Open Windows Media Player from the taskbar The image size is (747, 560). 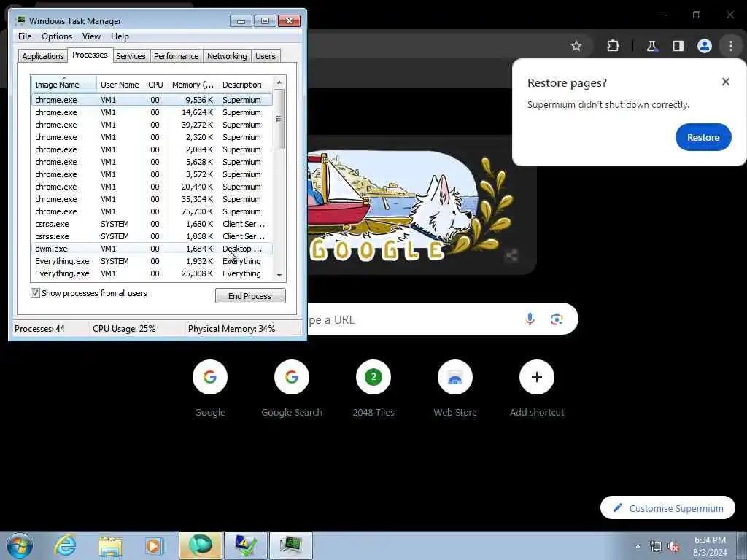click(154, 545)
